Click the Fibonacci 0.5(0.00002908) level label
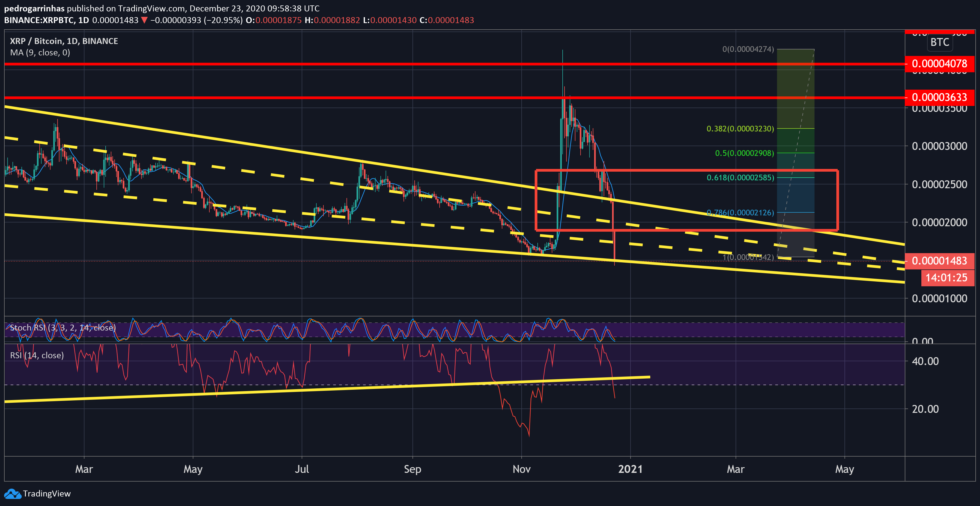 [745, 153]
